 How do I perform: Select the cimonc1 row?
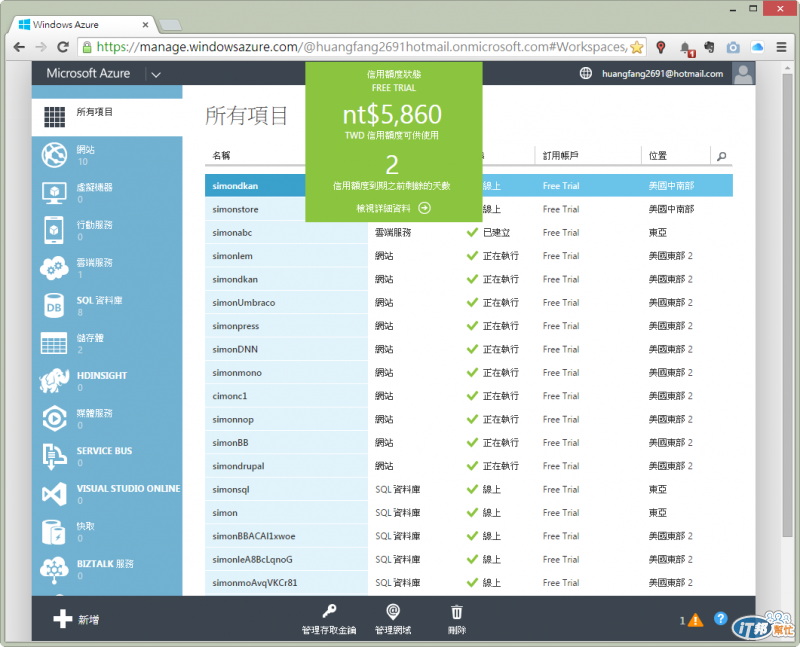pos(468,396)
